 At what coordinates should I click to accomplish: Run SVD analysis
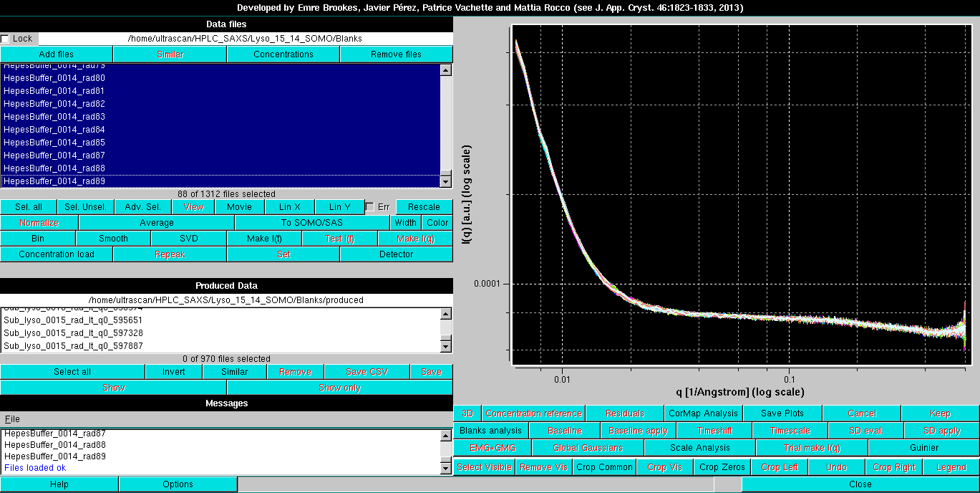(x=188, y=238)
